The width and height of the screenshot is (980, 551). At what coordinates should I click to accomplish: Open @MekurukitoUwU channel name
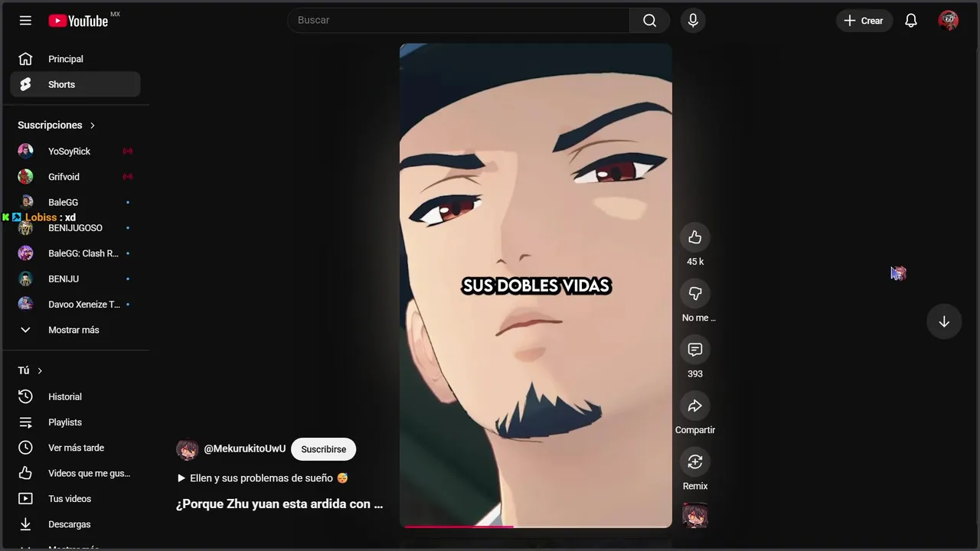[x=244, y=449]
